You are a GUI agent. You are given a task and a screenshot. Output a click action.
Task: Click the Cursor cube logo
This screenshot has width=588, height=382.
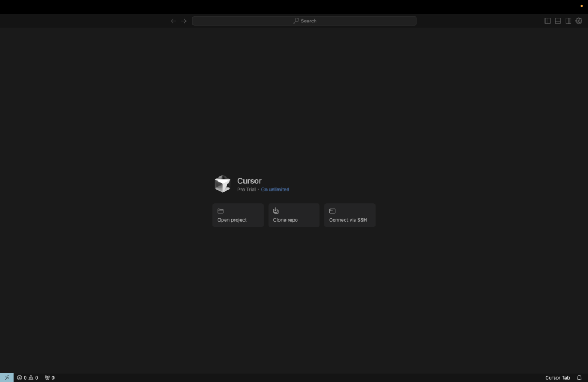tap(222, 184)
